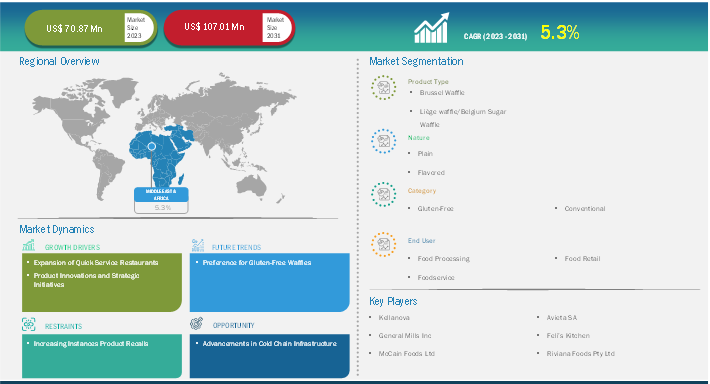Click the Restraints icon
The height and width of the screenshot is (384, 710).
[29, 324]
